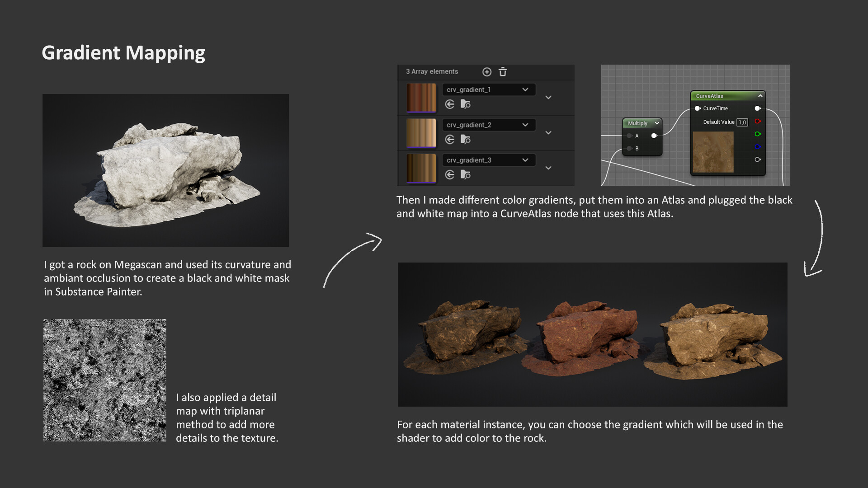This screenshot has width=868, height=488.
Task: Select the crv_gradient_1 gradient swatch
Action: [x=421, y=96]
